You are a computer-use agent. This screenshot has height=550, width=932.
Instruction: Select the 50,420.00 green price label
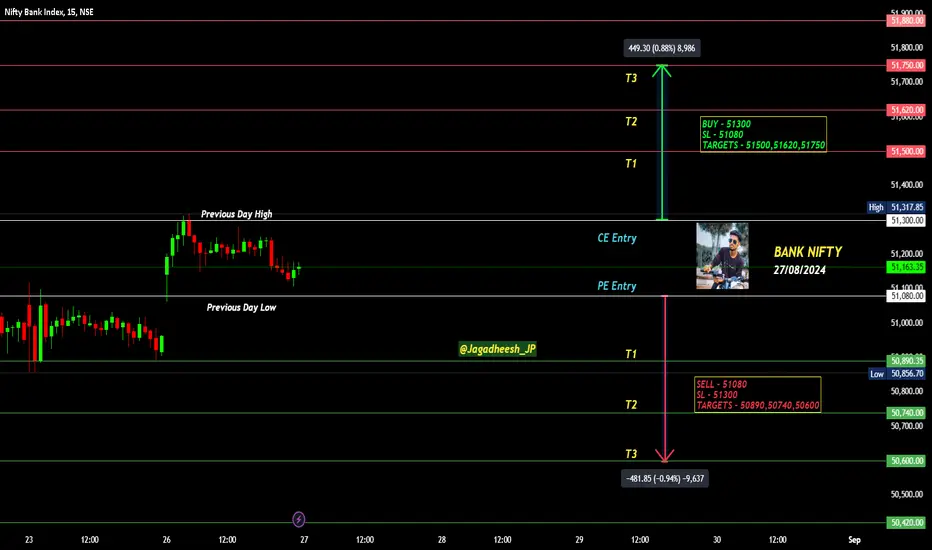[x=906, y=523]
